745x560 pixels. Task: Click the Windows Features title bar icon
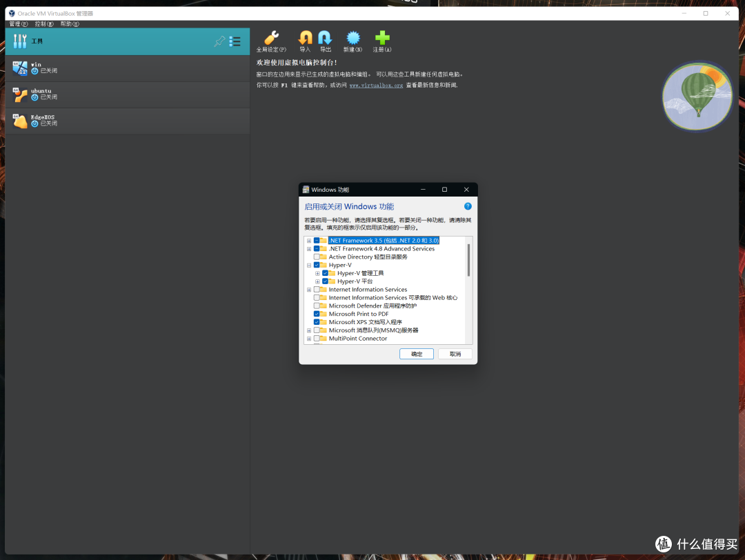(306, 190)
